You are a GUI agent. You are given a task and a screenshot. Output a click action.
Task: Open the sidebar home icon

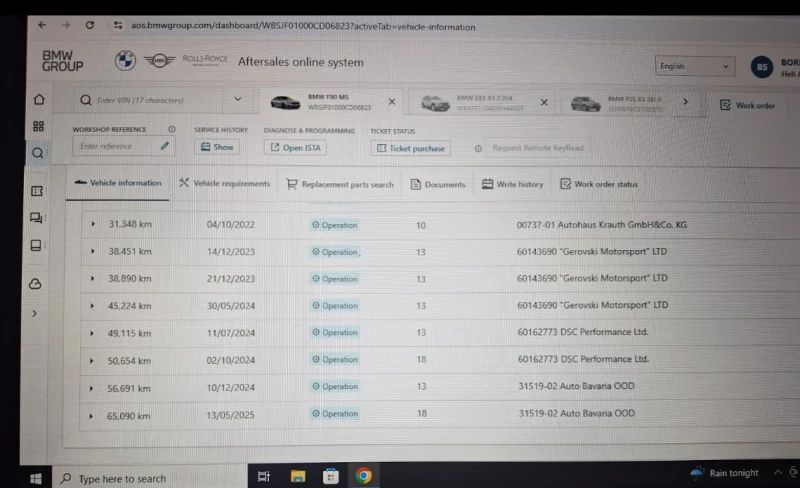39,100
